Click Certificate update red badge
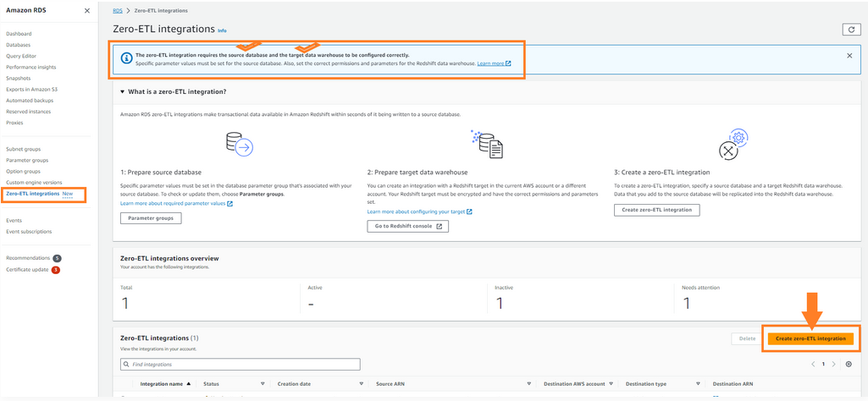 (x=56, y=270)
